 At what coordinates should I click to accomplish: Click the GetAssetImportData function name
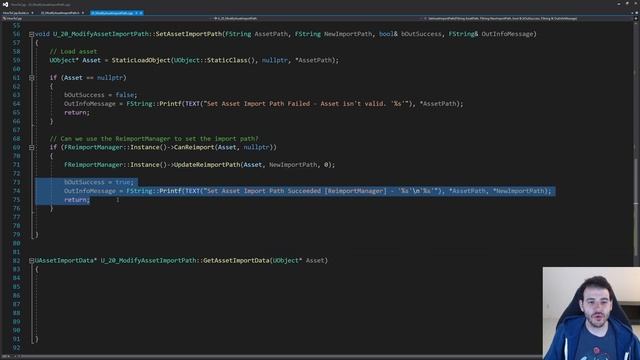pos(236,260)
